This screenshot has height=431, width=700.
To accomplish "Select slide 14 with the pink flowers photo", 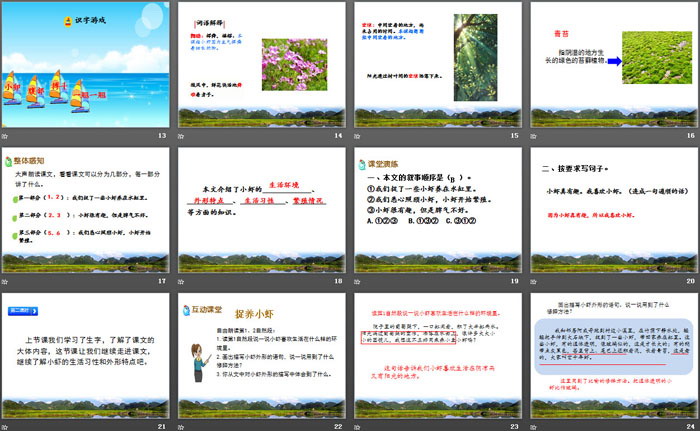I will 262,65.
